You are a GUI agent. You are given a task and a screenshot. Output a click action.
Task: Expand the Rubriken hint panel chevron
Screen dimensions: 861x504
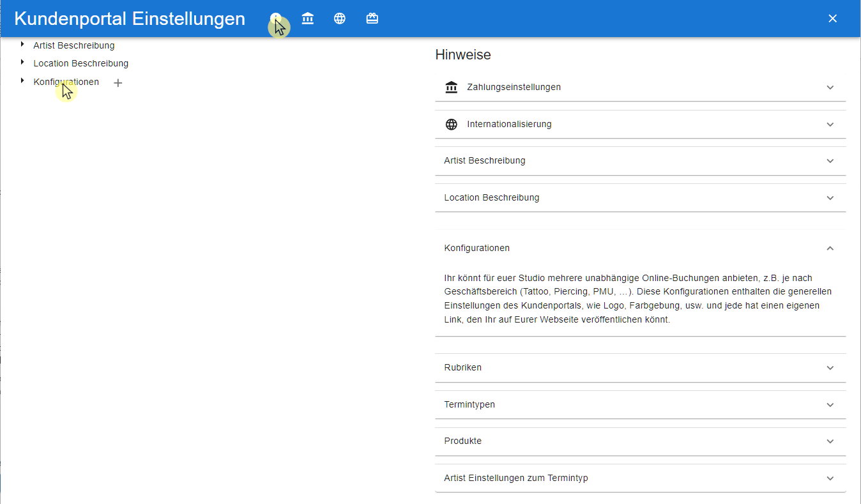click(x=830, y=368)
